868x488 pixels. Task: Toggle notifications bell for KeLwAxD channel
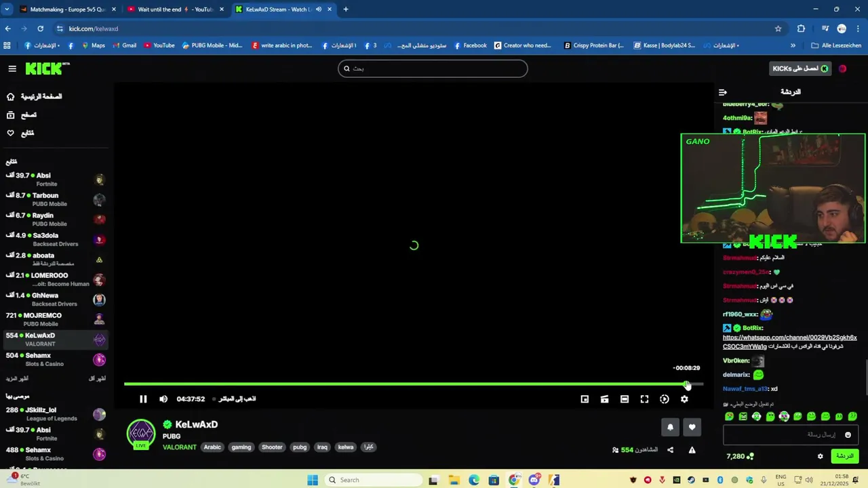click(670, 427)
